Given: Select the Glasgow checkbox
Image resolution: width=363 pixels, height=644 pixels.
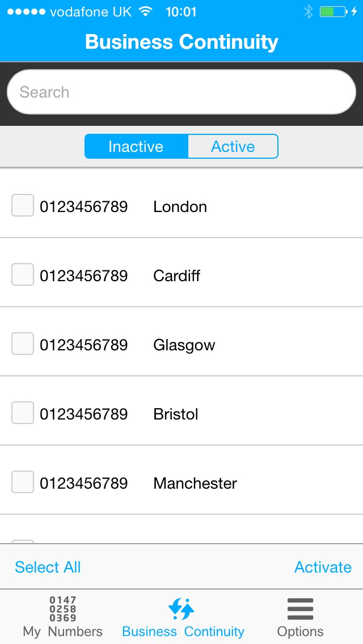Looking at the screenshot, I should [x=23, y=344].
